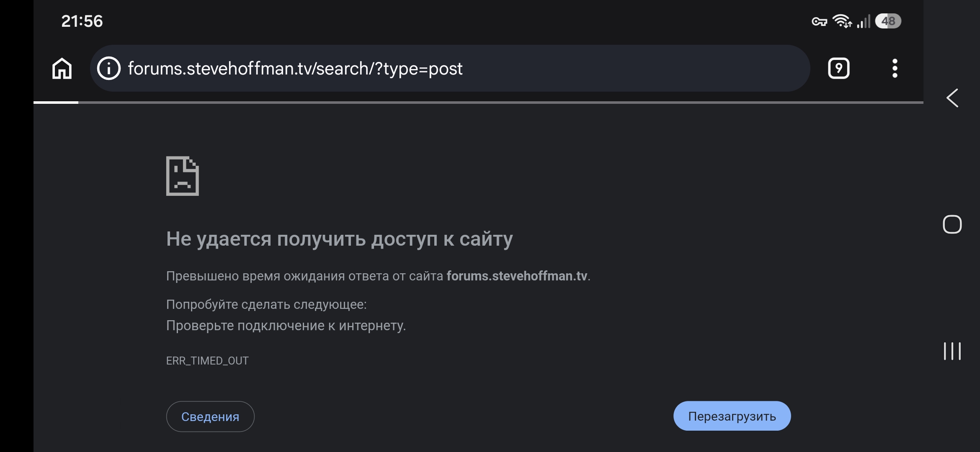
Task: Open the three-dot Chrome menu
Action: click(895, 68)
